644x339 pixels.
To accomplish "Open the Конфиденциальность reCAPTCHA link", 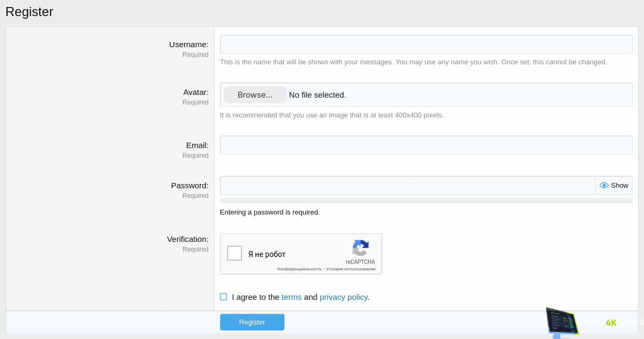I will 299,269.
